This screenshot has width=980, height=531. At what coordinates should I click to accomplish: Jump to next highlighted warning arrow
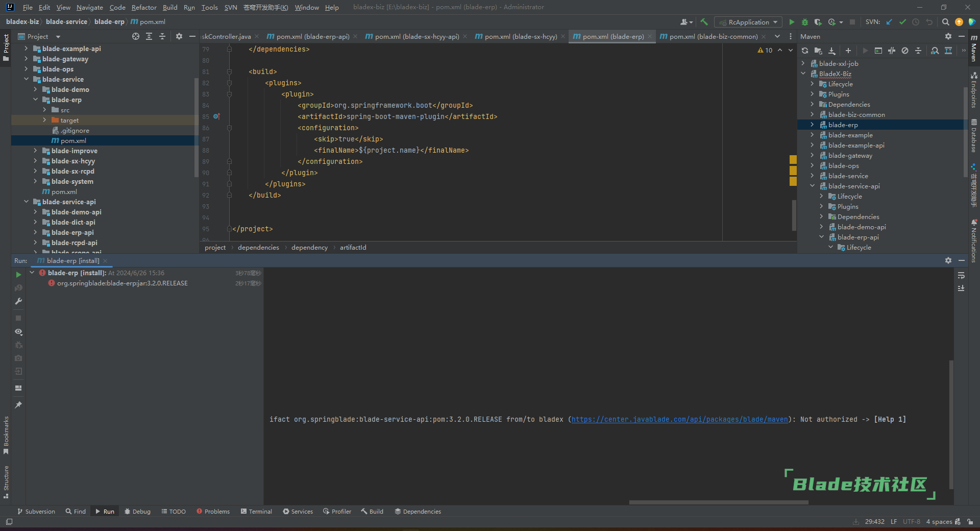click(x=791, y=50)
